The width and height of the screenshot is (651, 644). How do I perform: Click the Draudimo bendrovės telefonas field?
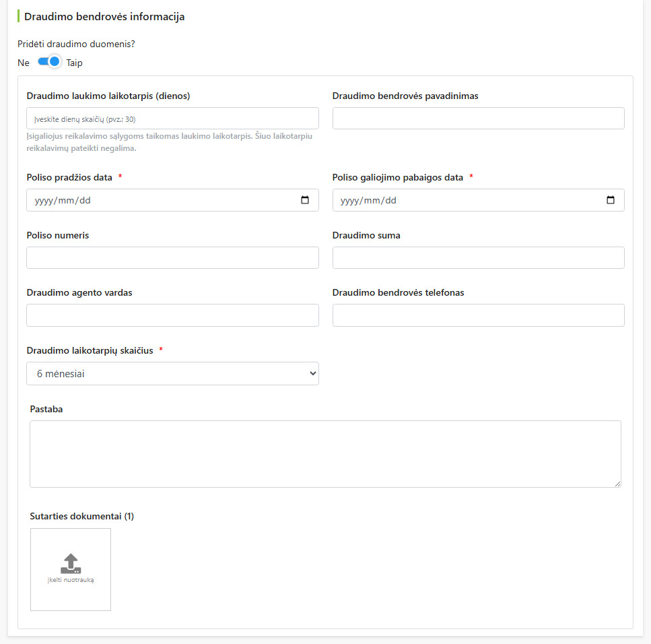coord(478,315)
